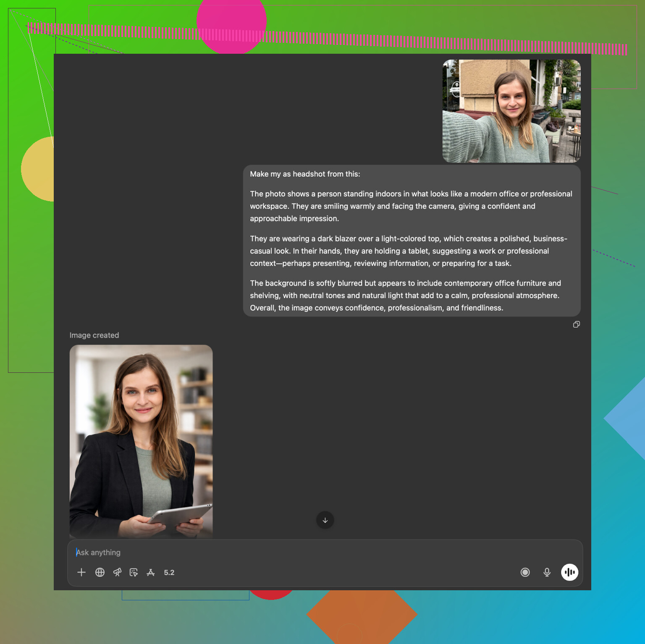Open the uploaded selfie photo thumbnail
Screen dimensions: 645x644
(x=511, y=111)
